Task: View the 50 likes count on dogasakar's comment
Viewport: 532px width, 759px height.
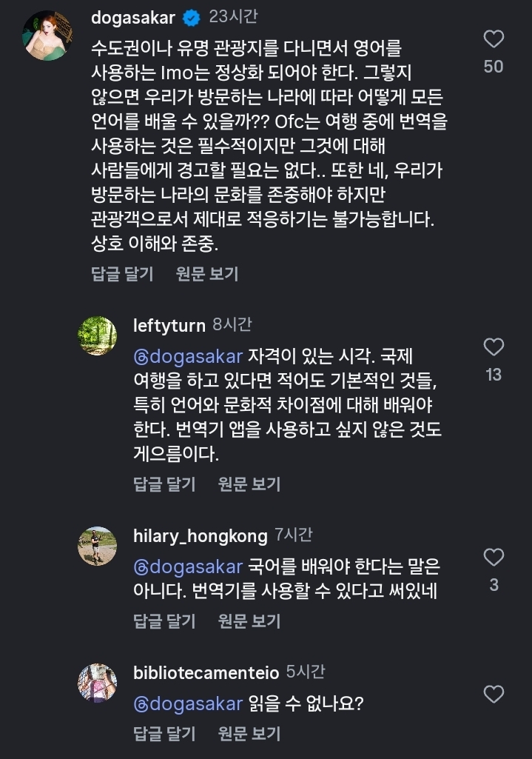Action: click(x=494, y=67)
